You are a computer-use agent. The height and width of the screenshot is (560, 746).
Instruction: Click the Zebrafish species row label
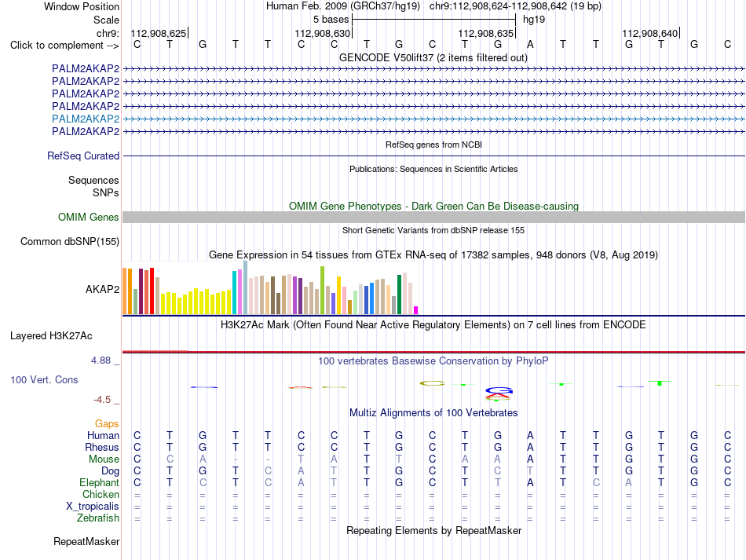98,518
